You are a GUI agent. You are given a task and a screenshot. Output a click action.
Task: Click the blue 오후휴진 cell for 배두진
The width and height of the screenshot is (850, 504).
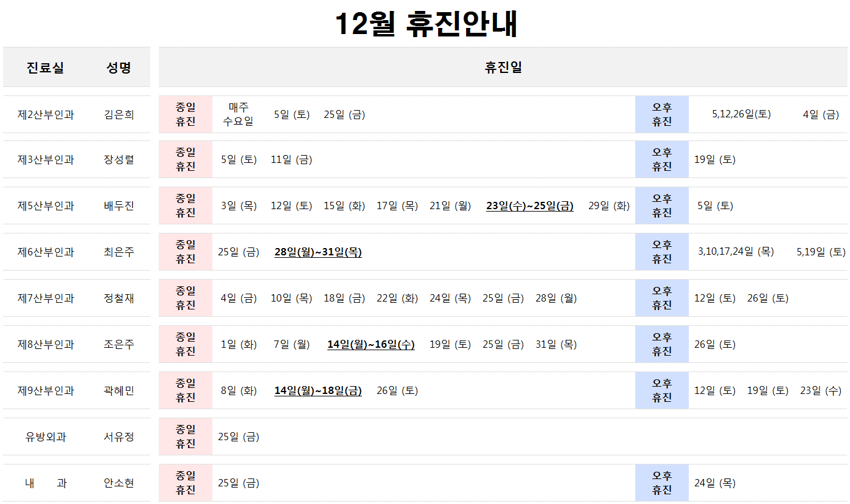tap(662, 206)
